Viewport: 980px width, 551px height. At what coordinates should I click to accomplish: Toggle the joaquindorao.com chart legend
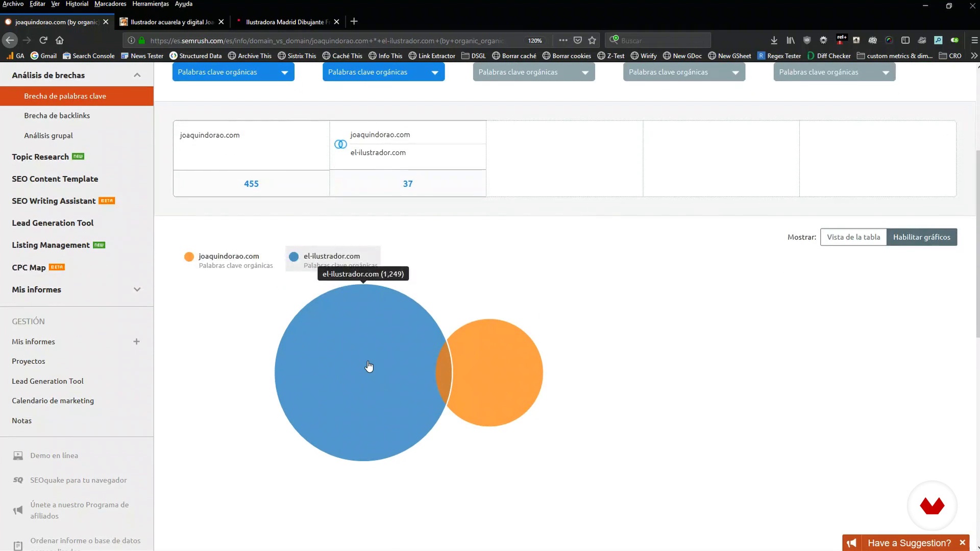[229, 260]
